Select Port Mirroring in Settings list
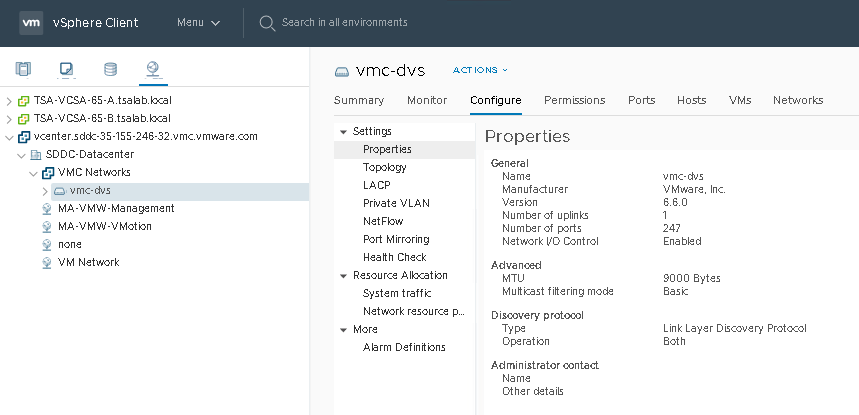The height and width of the screenshot is (415, 859). (x=396, y=240)
